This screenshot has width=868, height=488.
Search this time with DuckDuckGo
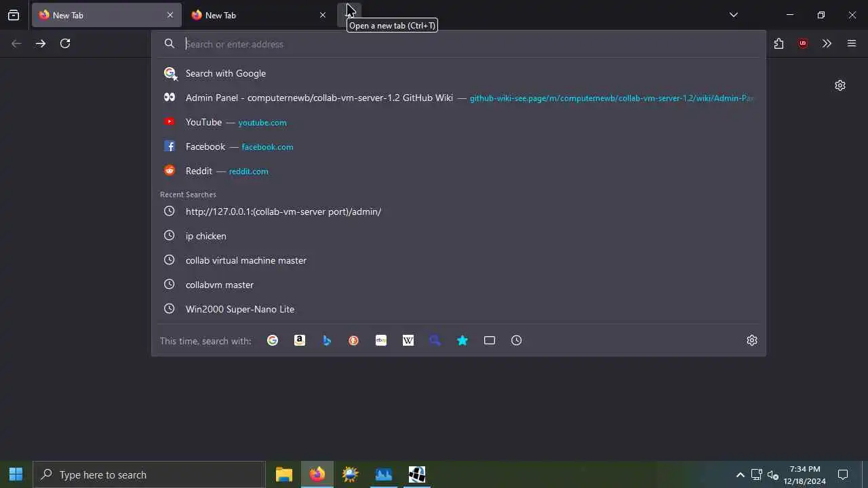coord(354,340)
